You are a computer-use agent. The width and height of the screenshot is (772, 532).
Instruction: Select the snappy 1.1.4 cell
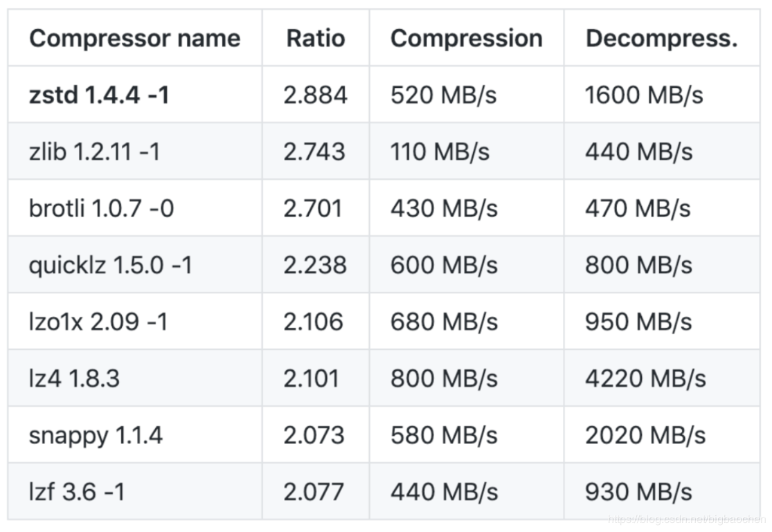[x=96, y=435]
